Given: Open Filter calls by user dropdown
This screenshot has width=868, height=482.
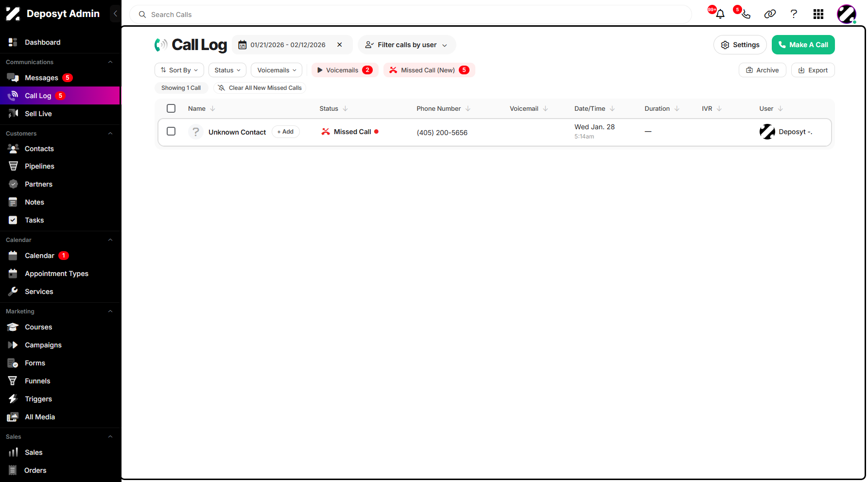Looking at the screenshot, I should pyautogui.click(x=407, y=45).
